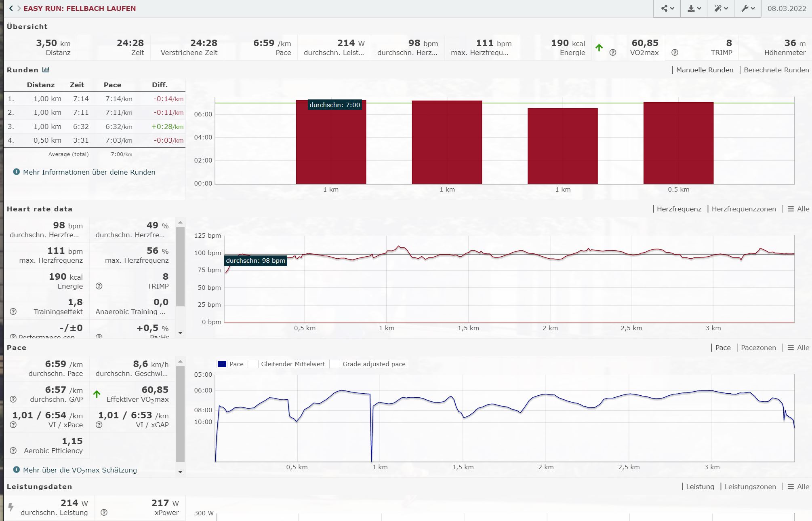This screenshot has width=812, height=521.
Task: Open the download/export dropdown
Action: [694, 8]
